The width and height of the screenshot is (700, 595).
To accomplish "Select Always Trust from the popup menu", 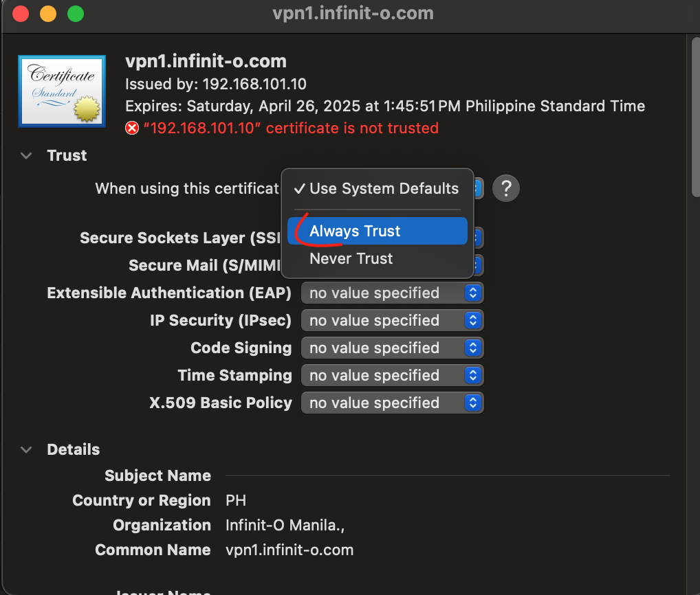I will (x=378, y=231).
